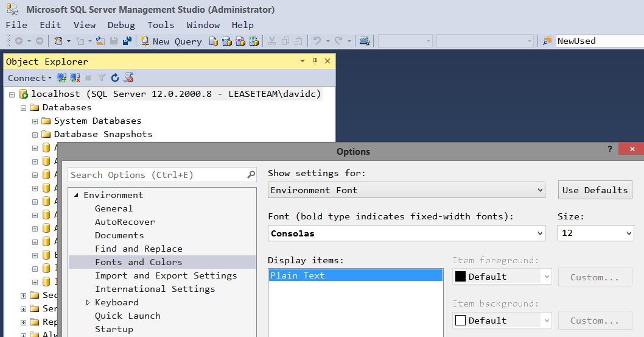Screen dimensions: 644x337
Task: Click the Redo arrow icon
Action: [x=338, y=41]
